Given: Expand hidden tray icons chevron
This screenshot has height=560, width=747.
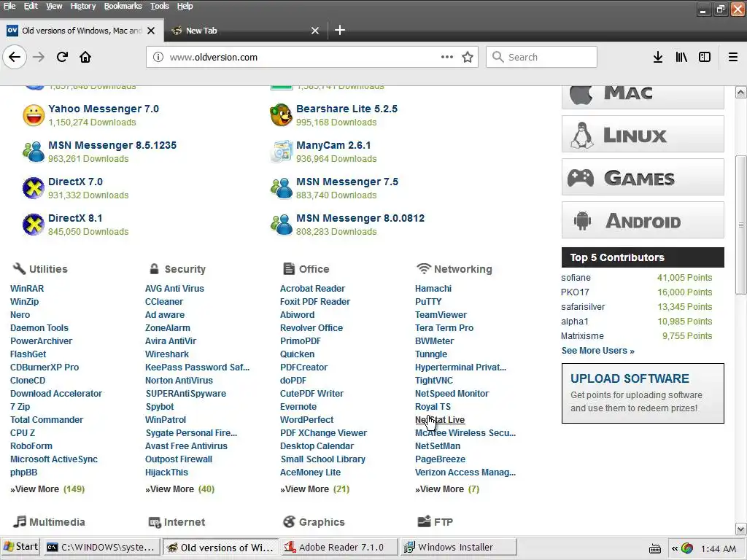Looking at the screenshot, I should [674, 549].
